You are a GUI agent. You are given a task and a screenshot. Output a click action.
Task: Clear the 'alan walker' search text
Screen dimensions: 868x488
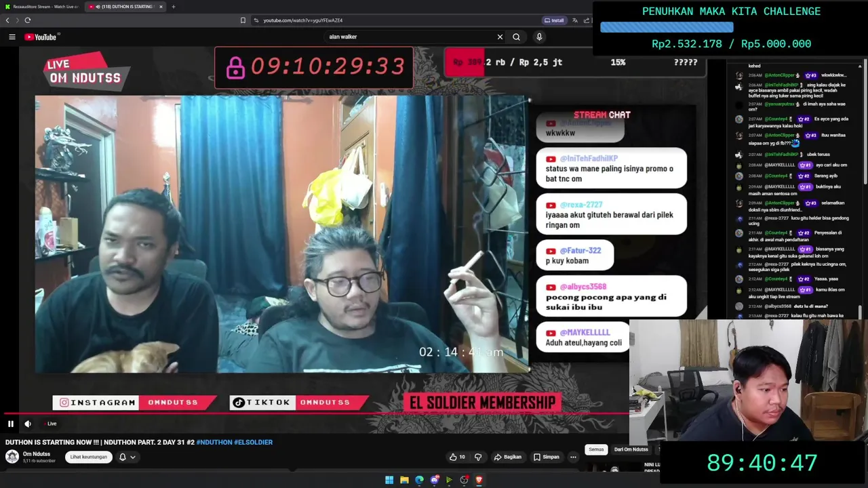(x=500, y=37)
